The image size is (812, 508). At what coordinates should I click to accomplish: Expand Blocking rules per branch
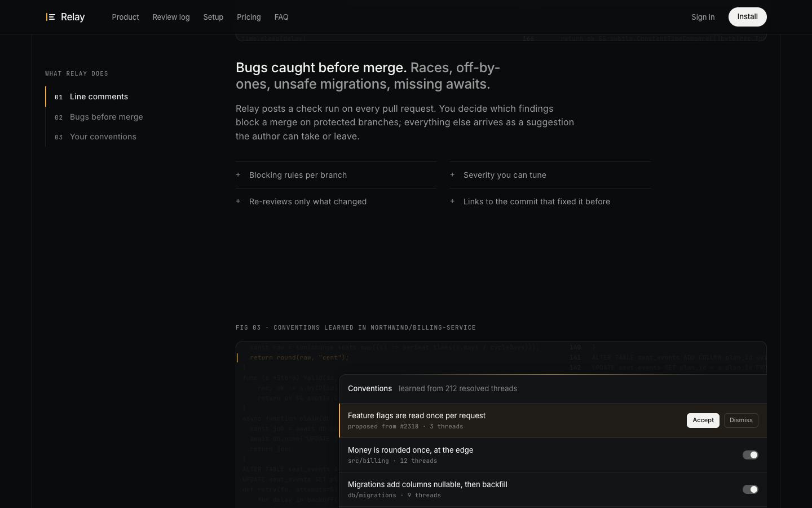(336, 175)
